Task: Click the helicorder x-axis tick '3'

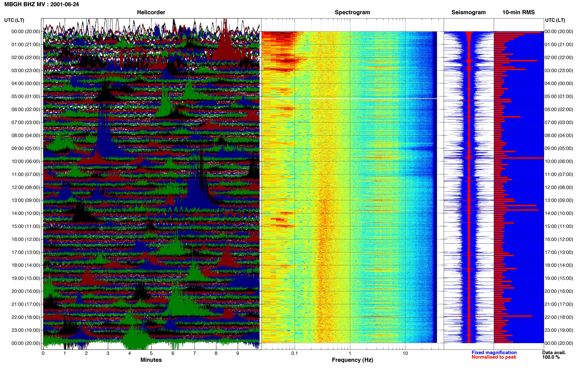Action: (x=108, y=353)
